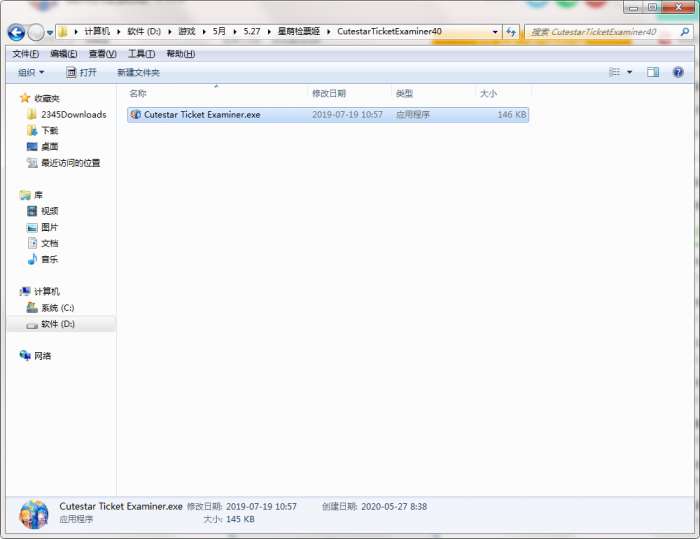Open the view options dropdown arrow
The height and width of the screenshot is (539, 700).
(629, 72)
